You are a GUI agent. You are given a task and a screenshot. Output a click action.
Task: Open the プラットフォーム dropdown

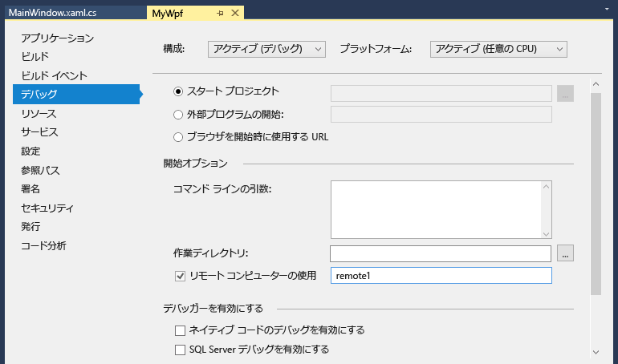[x=498, y=49]
